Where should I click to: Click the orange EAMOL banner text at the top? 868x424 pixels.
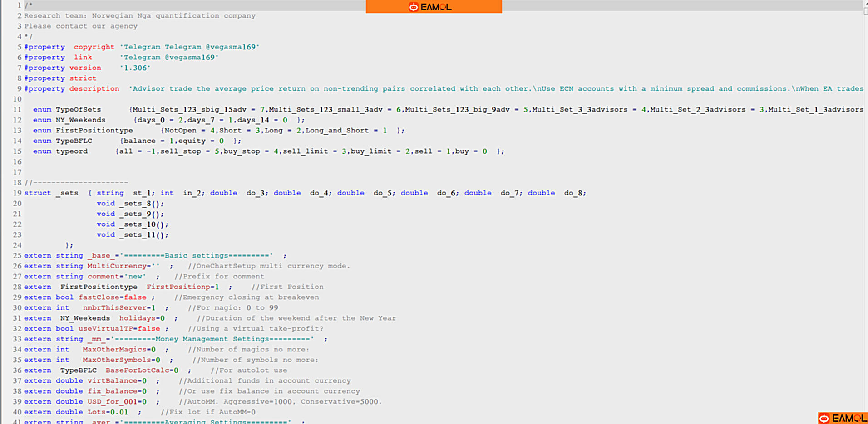click(436, 7)
